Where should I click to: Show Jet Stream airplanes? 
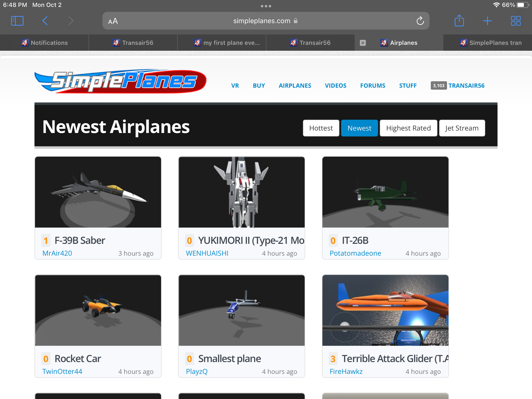pos(462,128)
